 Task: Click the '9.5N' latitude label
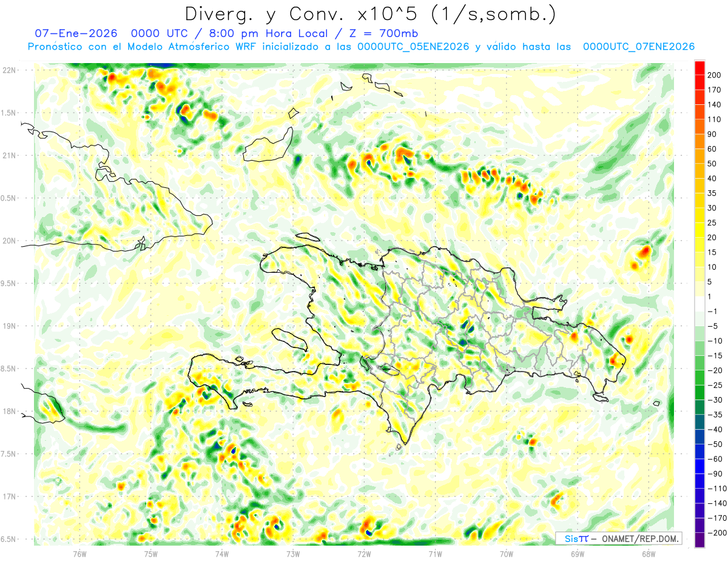click(9, 283)
